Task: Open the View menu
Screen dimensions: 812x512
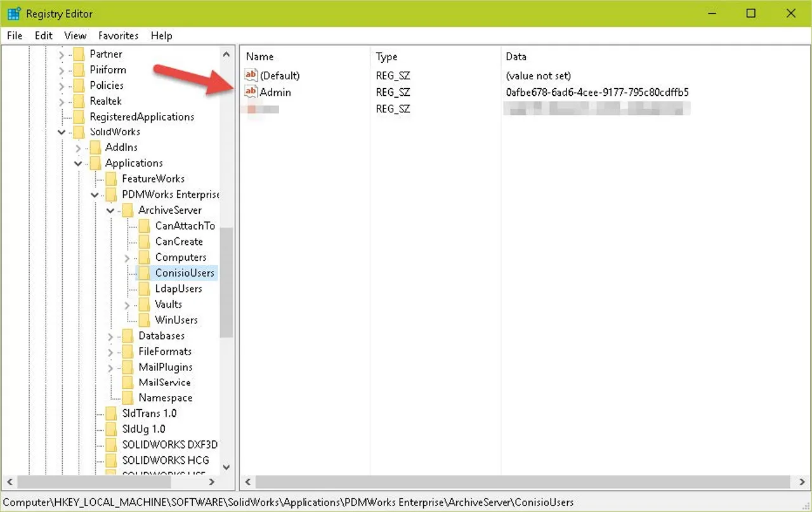Action: [x=75, y=36]
